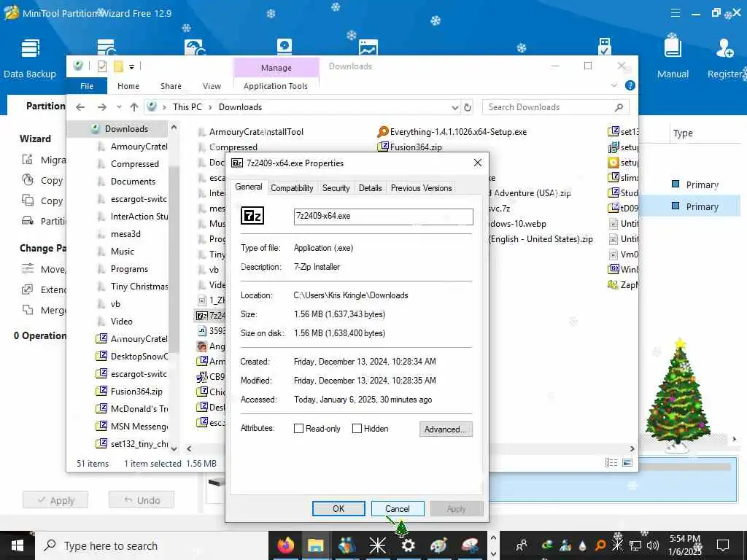
Task: Open the Security tab in Properties
Action: (336, 188)
